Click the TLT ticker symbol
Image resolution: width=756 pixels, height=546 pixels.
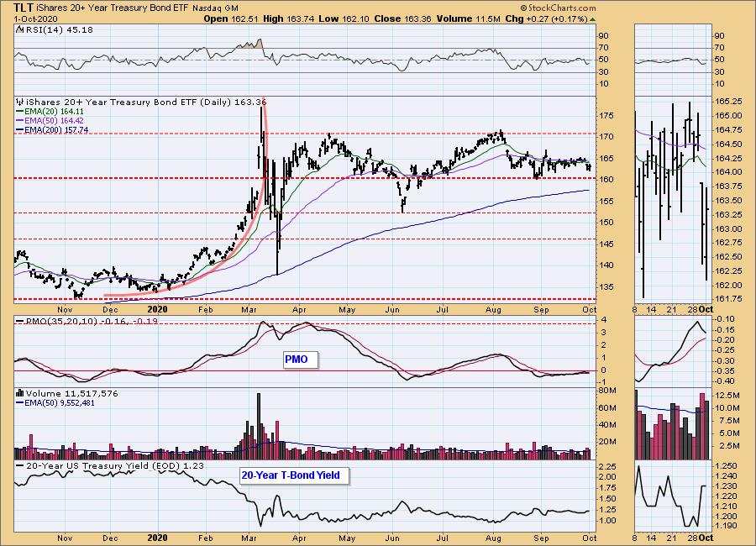pyautogui.click(x=24, y=8)
